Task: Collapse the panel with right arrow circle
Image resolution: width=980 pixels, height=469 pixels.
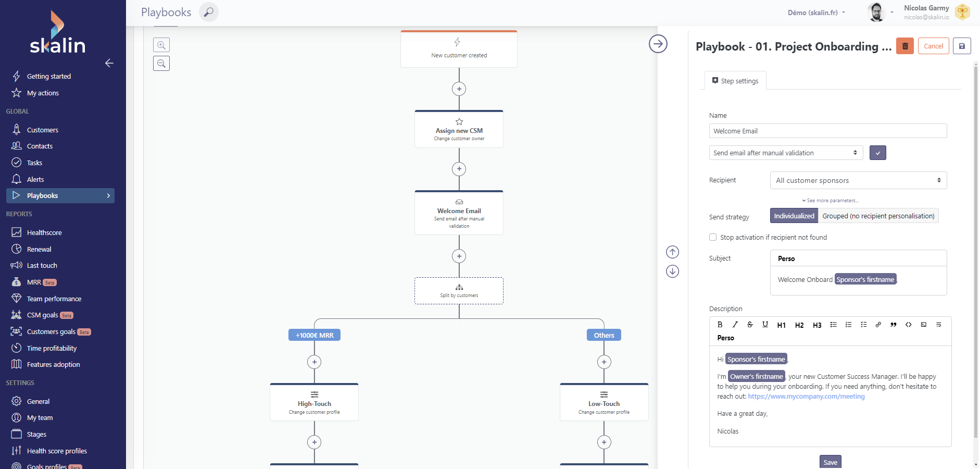Action: [658, 44]
